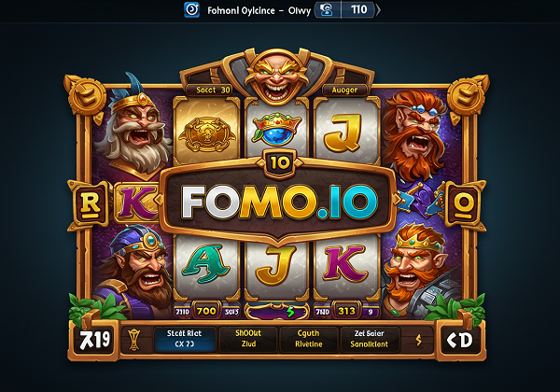Viewport: 560px width, 392px height.
Task: Select the Steat Riet tab
Action: (x=185, y=339)
